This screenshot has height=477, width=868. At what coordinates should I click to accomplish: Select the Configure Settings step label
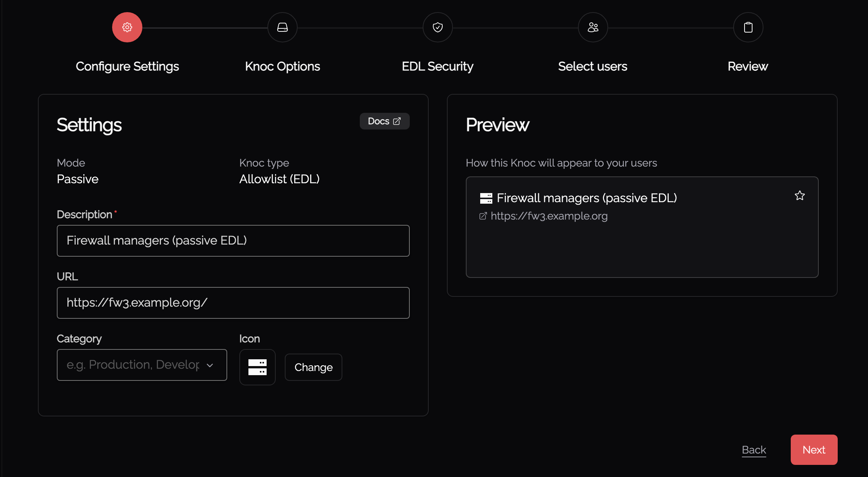[x=127, y=66]
